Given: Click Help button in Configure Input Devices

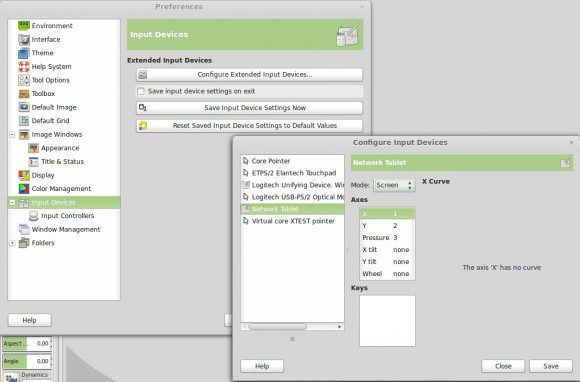Looking at the screenshot, I should [x=262, y=366].
